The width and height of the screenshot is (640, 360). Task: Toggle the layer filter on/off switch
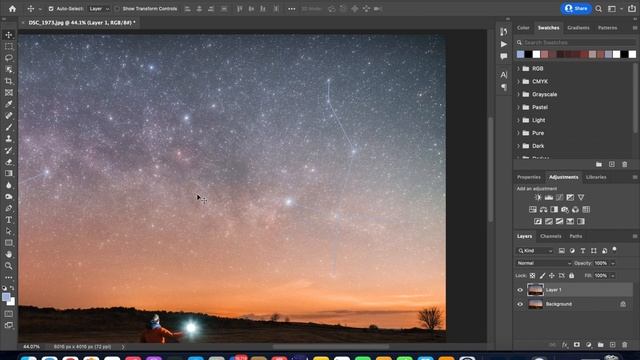pyautogui.click(x=614, y=249)
